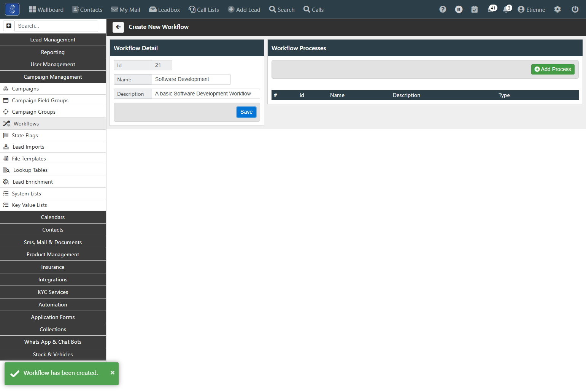The width and height of the screenshot is (586, 392).
Task: Click the plus expand icon beside sidebar search
Action: coord(9,26)
